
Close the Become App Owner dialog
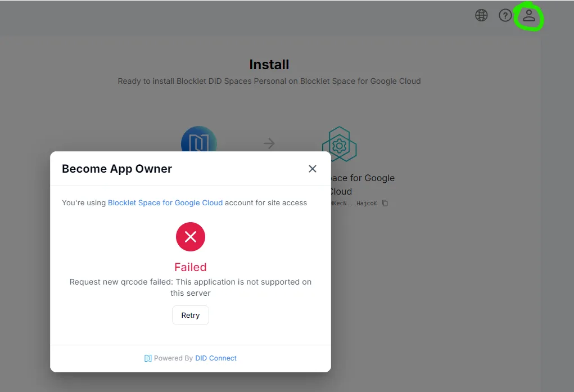click(312, 169)
